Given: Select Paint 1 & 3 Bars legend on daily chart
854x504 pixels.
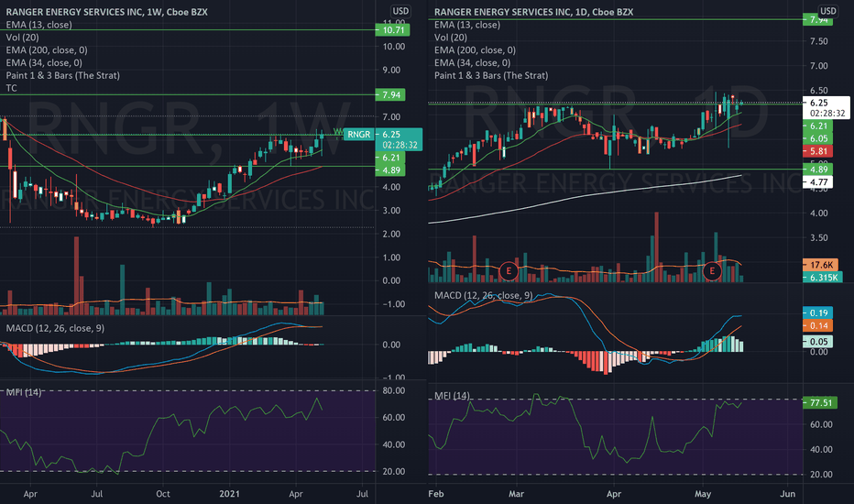Looking at the screenshot, I should (491, 75).
